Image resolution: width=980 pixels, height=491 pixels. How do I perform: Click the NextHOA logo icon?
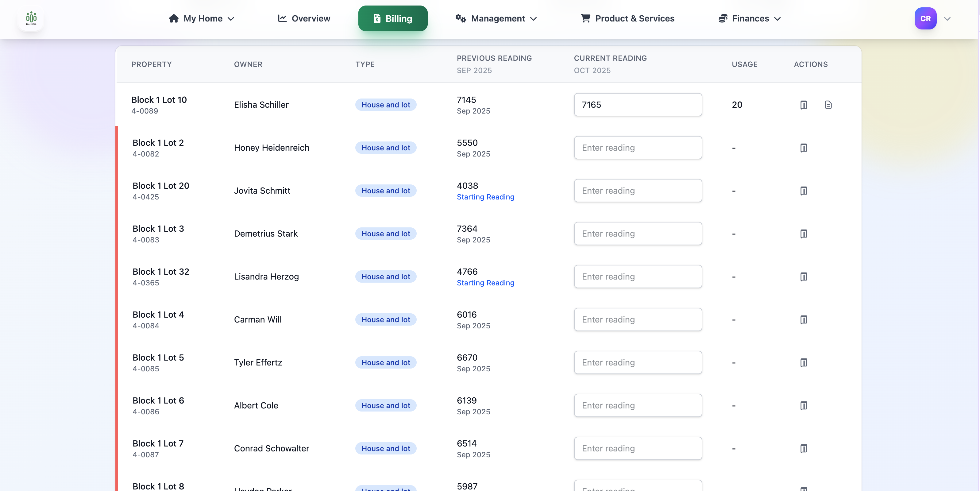click(x=31, y=18)
